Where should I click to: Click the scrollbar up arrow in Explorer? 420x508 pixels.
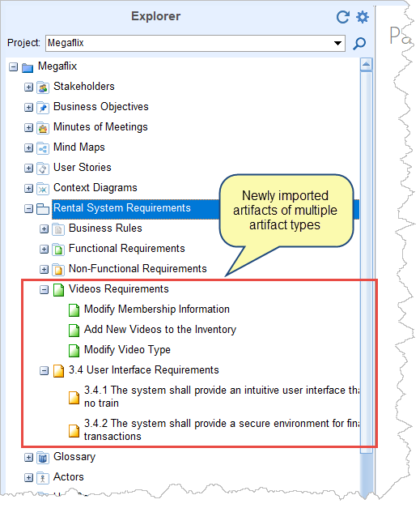pyautogui.click(x=366, y=65)
